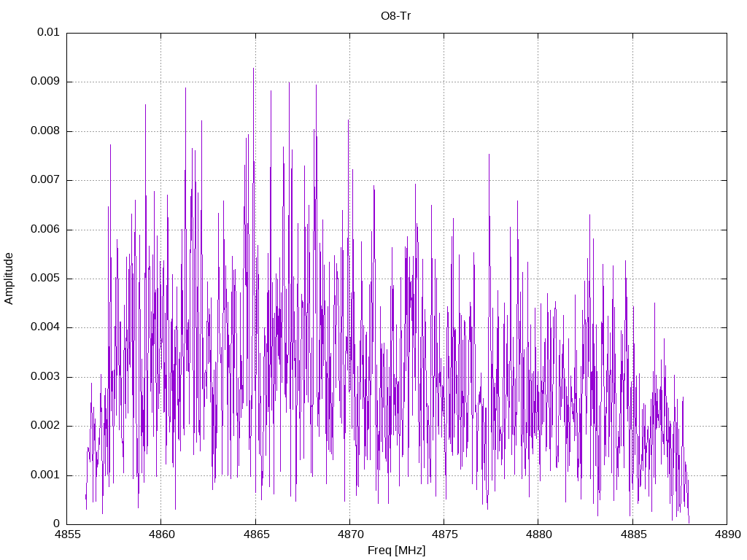Click the plot title O8-Tr
The height and width of the screenshot is (560, 747).
(396, 16)
